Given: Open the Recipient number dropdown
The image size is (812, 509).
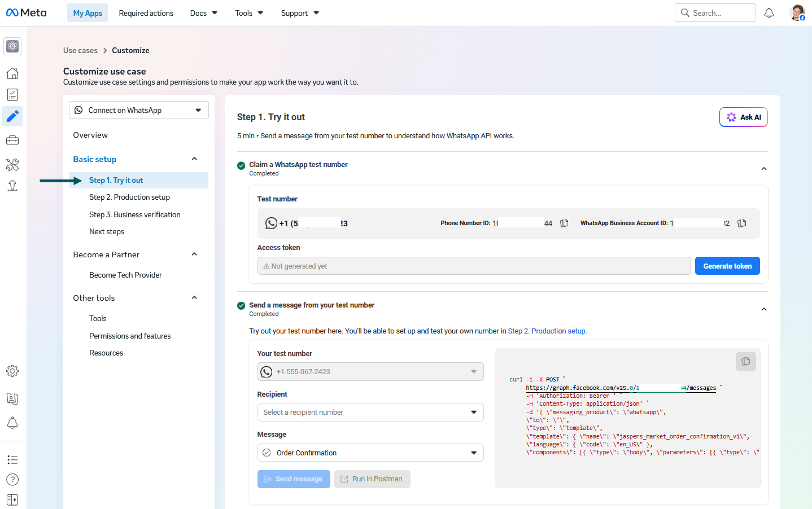Looking at the screenshot, I should (x=370, y=413).
